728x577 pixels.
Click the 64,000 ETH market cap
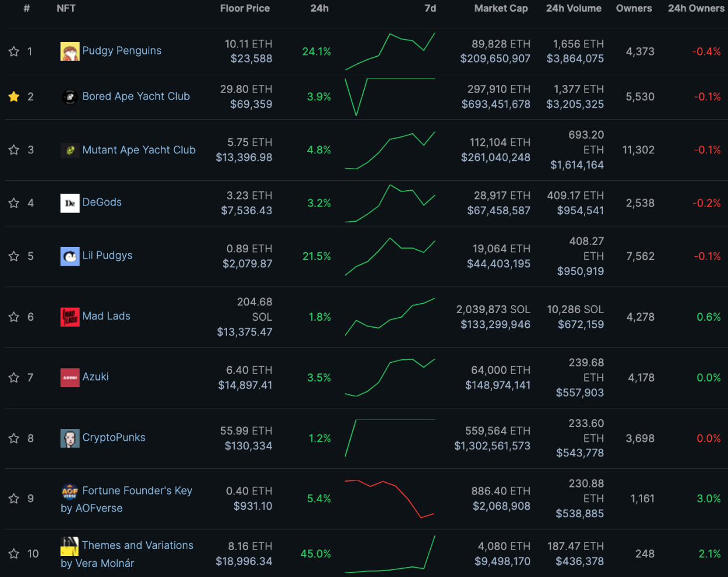click(501, 370)
